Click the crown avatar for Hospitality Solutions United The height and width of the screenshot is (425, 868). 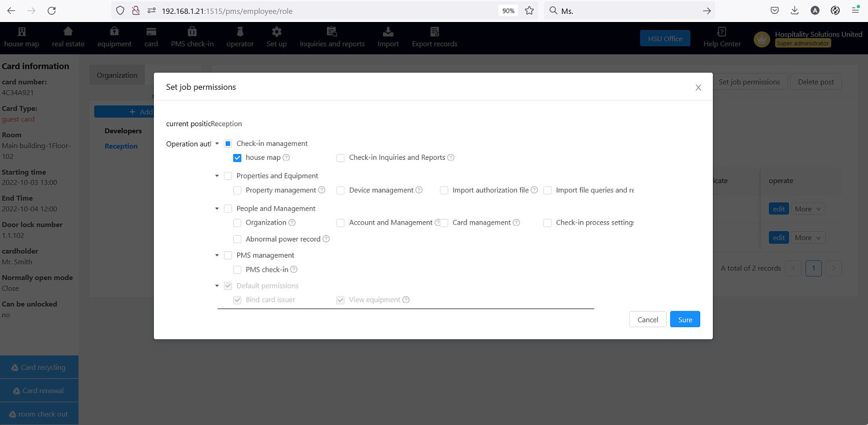click(762, 39)
